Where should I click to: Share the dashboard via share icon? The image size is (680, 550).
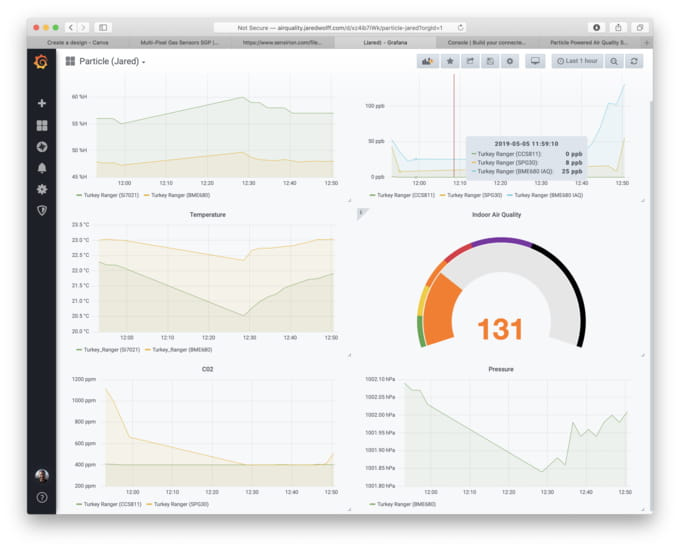click(x=470, y=61)
